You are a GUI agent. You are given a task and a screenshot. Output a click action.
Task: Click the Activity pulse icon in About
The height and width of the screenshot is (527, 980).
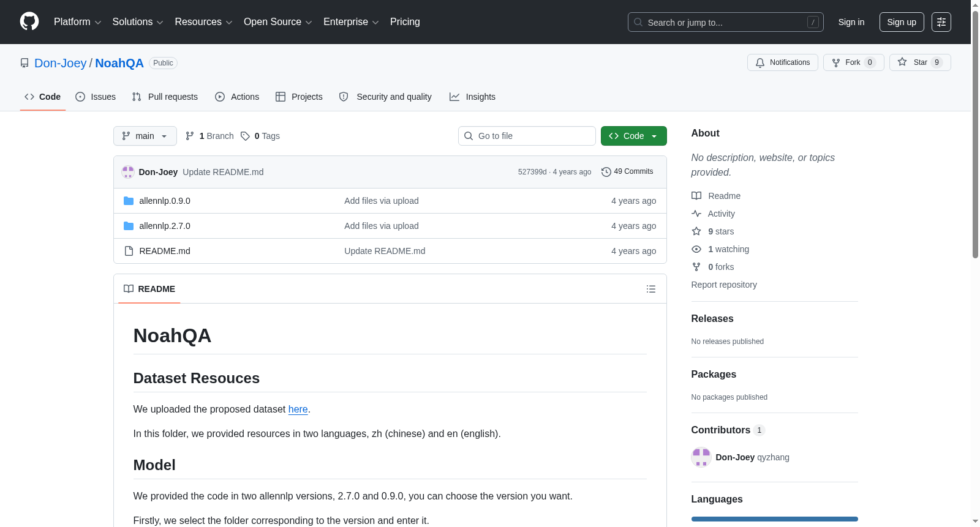click(x=696, y=214)
